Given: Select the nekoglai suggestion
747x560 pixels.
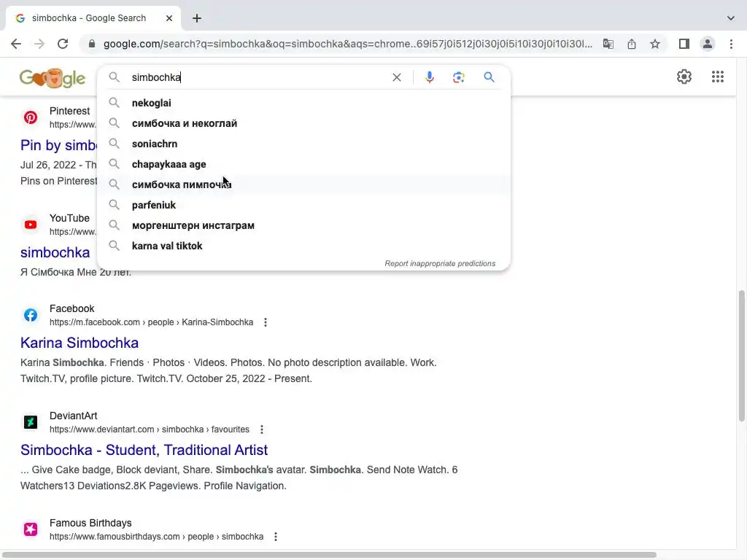Looking at the screenshot, I should (x=303, y=103).
